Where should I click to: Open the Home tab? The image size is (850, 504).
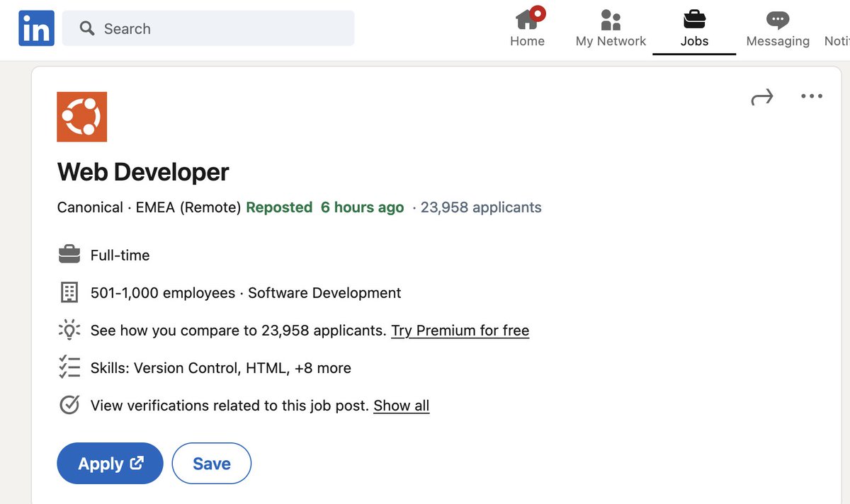(x=528, y=28)
